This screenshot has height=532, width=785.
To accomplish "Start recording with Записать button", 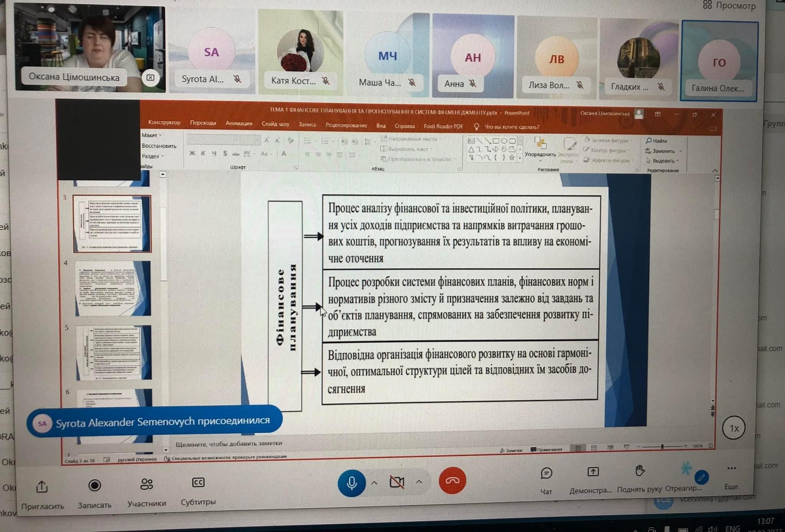I will pyautogui.click(x=94, y=486).
